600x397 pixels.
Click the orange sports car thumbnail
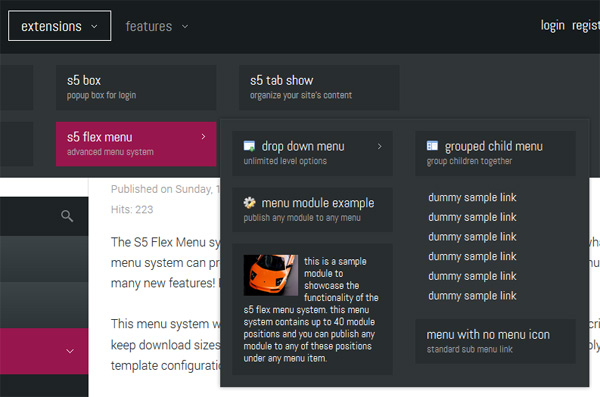(271, 275)
